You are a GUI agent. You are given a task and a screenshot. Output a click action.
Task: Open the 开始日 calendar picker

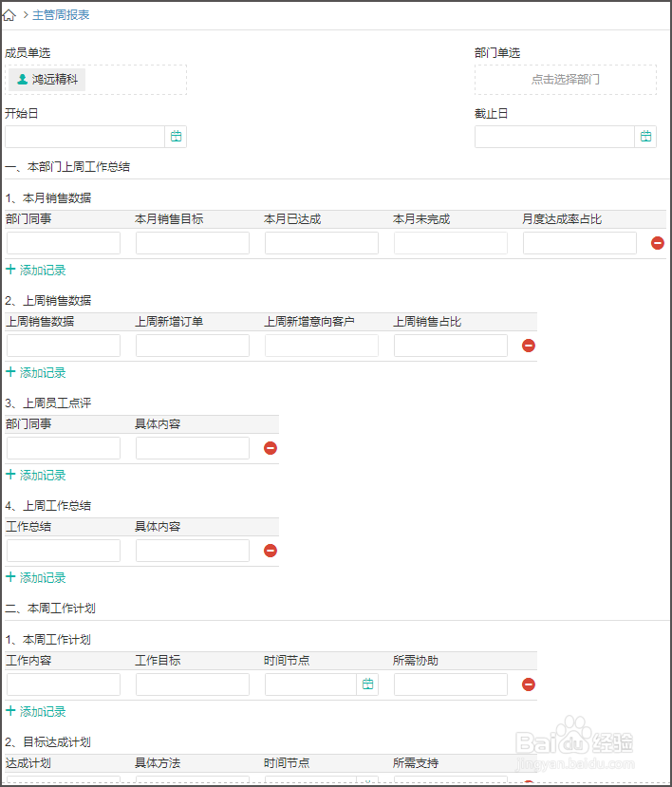tap(176, 137)
